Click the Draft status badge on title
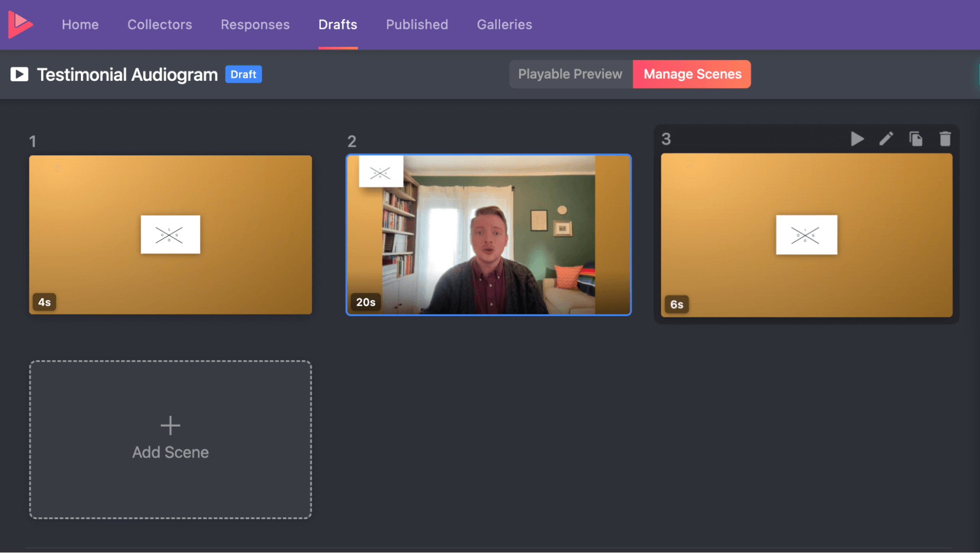The height and width of the screenshot is (553, 980). [244, 74]
